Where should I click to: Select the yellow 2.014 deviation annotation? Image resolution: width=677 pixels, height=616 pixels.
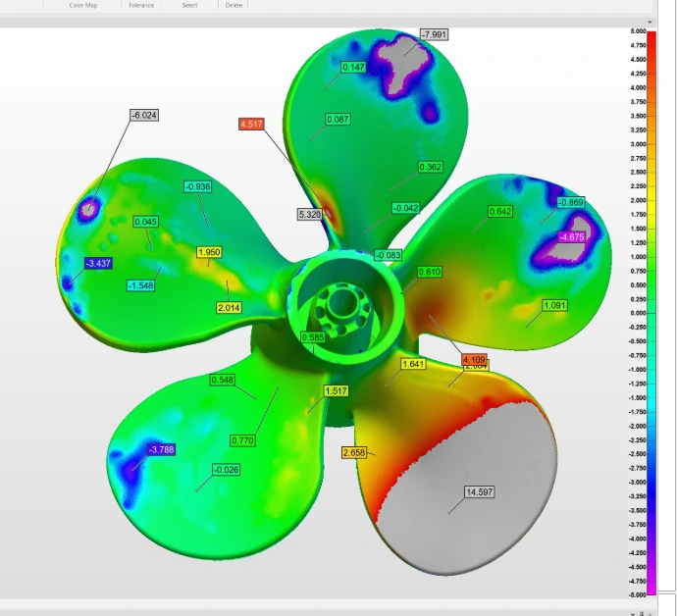pyautogui.click(x=229, y=308)
